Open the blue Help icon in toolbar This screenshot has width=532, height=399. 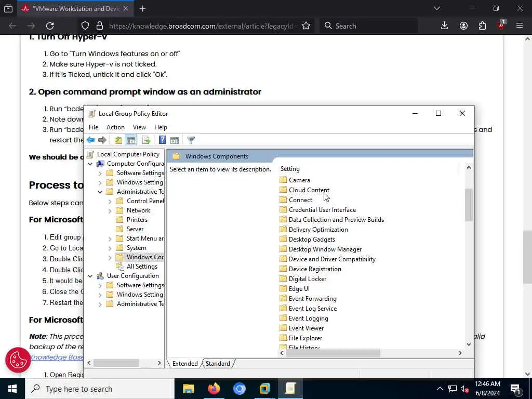[x=162, y=140]
